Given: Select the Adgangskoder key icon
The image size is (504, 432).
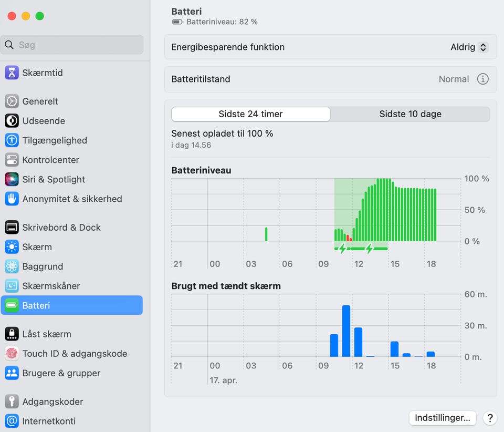Looking at the screenshot, I should pos(12,402).
